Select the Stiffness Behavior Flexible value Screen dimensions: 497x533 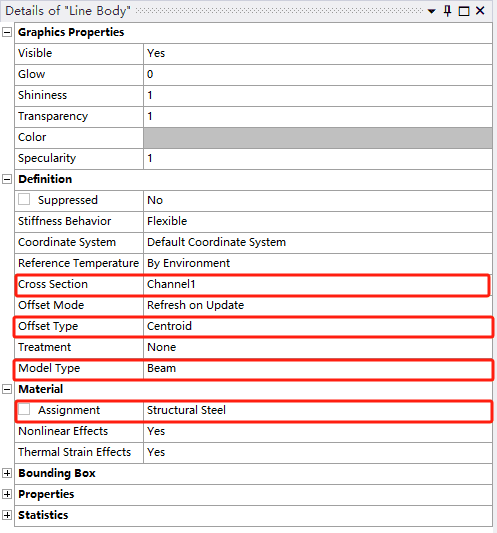tap(318, 222)
